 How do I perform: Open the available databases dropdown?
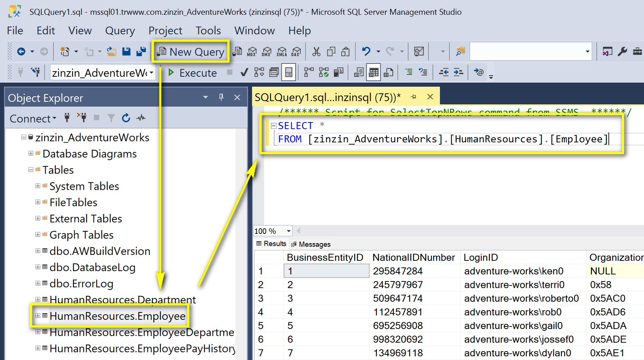(151, 73)
